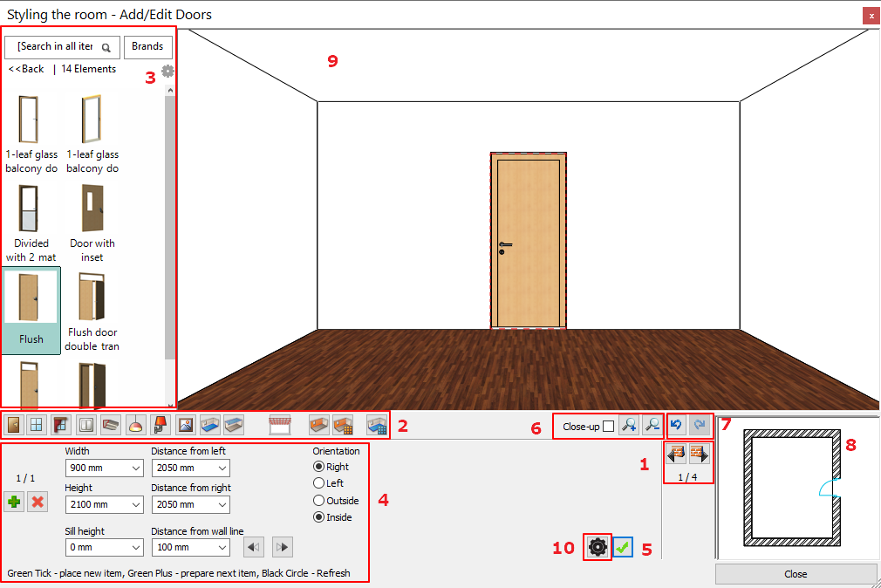Click the undo arrow
This screenshot has width=881, height=588.
click(x=676, y=425)
